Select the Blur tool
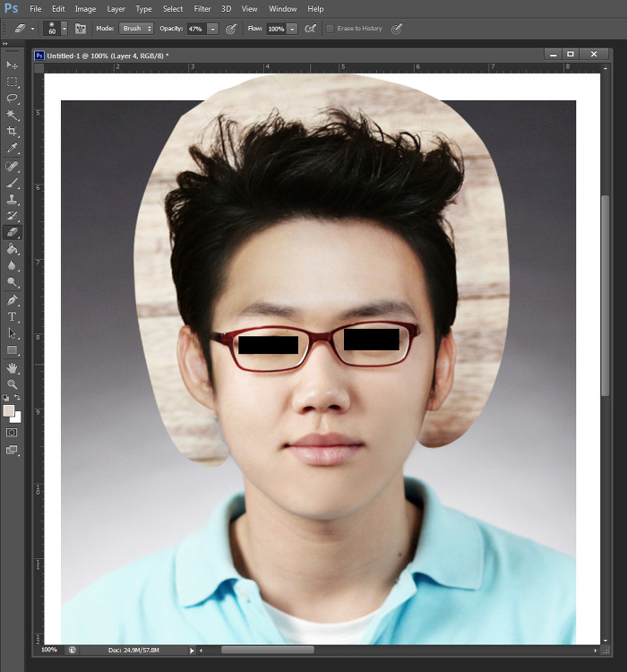The height and width of the screenshot is (672, 627). (12, 266)
